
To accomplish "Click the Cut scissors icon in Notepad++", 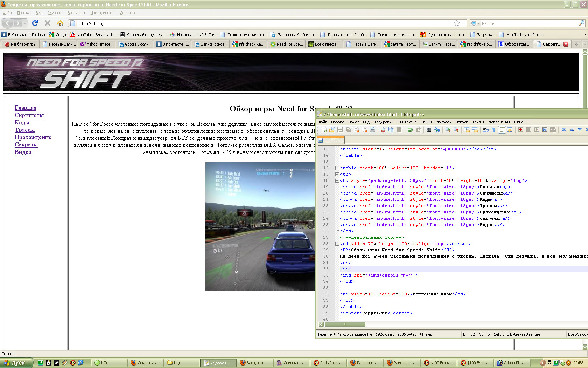I will pos(383,130).
